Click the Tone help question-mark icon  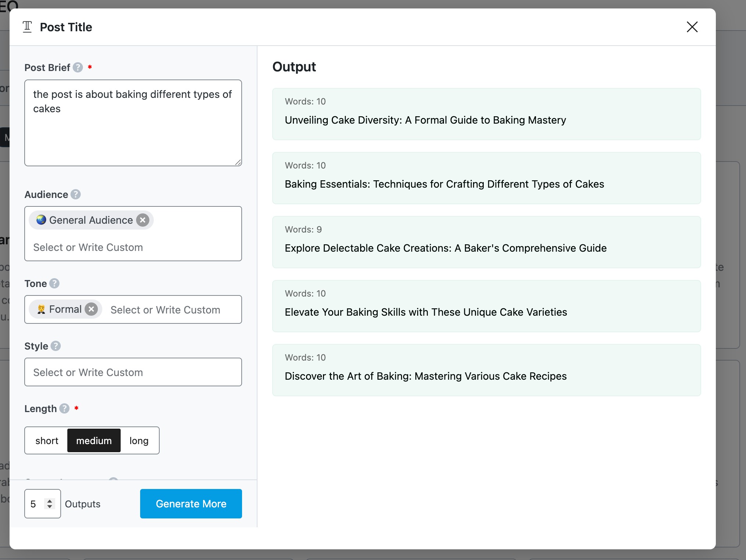[x=54, y=283]
